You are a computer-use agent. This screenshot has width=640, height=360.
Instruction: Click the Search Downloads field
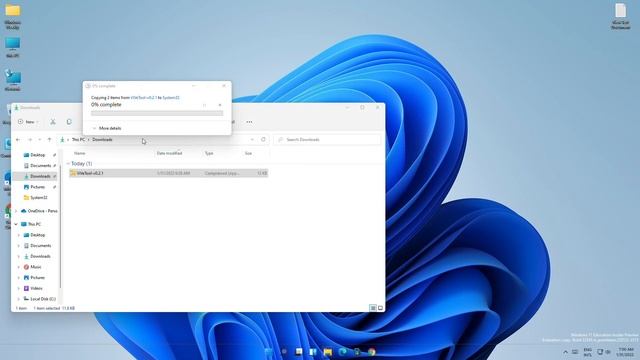tap(327, 140)
